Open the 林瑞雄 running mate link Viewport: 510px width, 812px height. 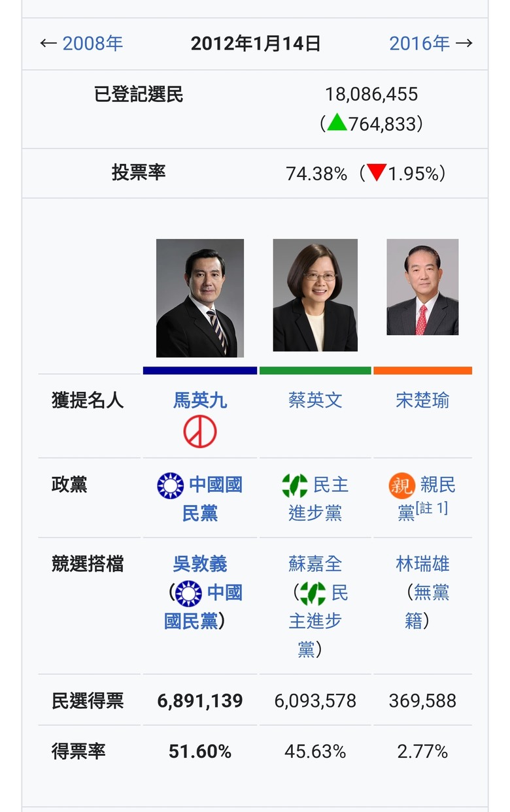click(x=422, y=564)
